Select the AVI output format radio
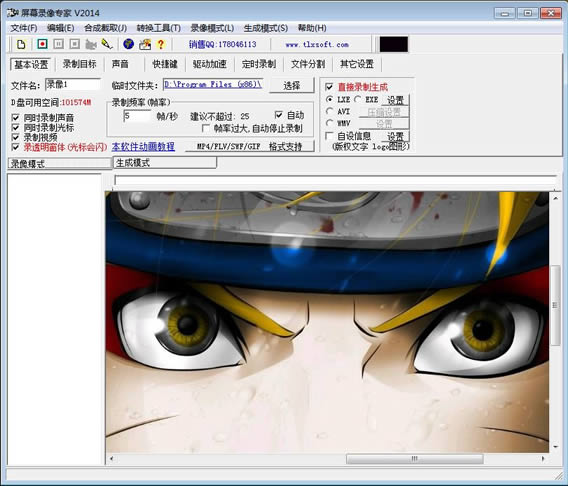568x486 pixels. pyautogui.click(x=330, y=111)
